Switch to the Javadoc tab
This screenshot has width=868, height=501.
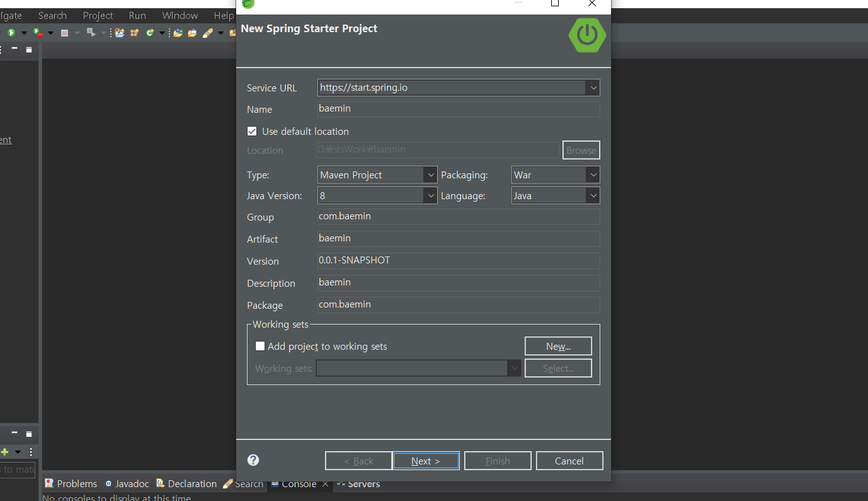click(127, 484)
